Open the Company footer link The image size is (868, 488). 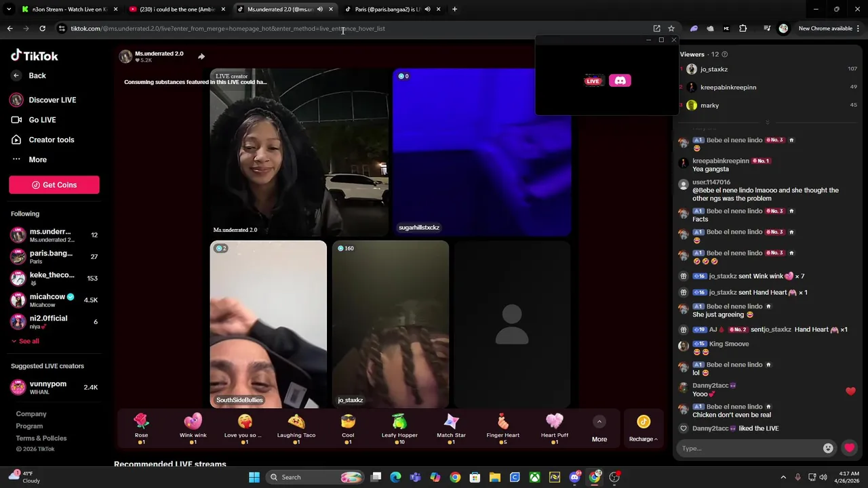pyautogui.click(x=31, y=414)
